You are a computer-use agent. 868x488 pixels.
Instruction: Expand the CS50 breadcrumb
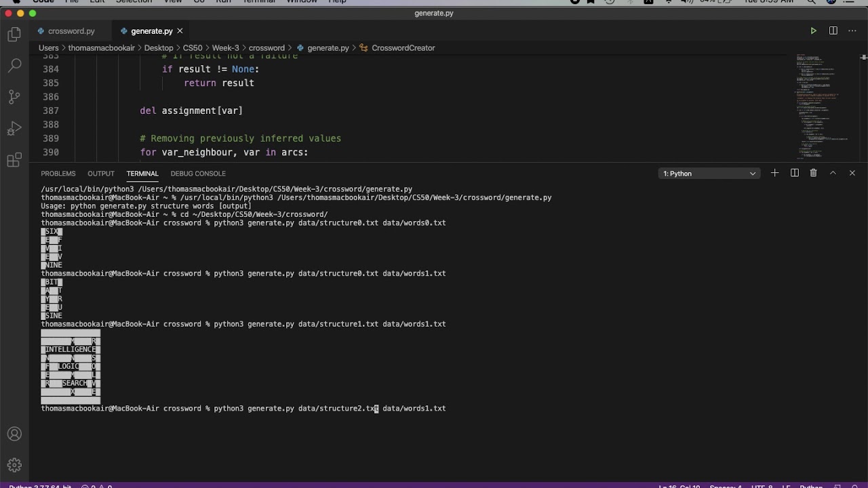pyautogui.click(x=193, y=48)
